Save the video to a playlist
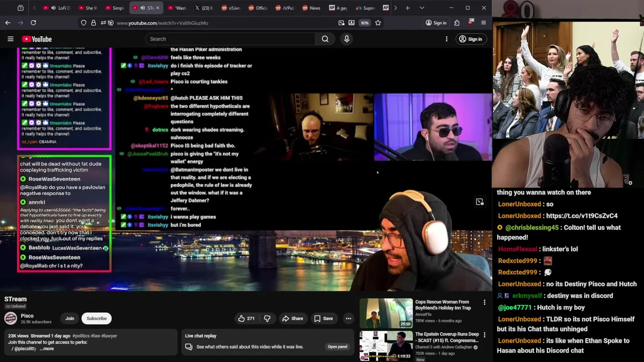The height and width of the screenshot is (362, 644). coord(323,318)
